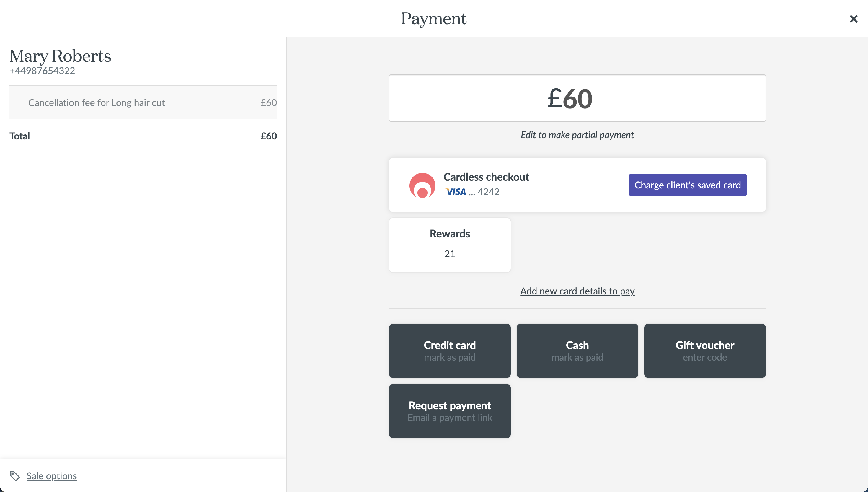Screen dimensions: 868x492
Task: Click the VISA card logo
Action: [x=456, y=192]
